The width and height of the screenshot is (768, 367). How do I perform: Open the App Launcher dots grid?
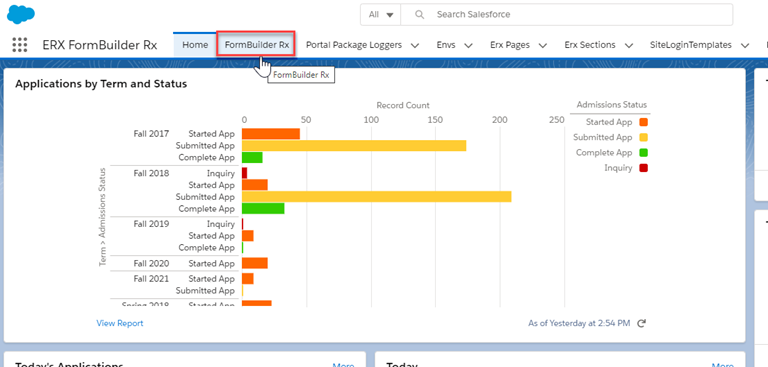pyautogui.click(x=20, y=45)
